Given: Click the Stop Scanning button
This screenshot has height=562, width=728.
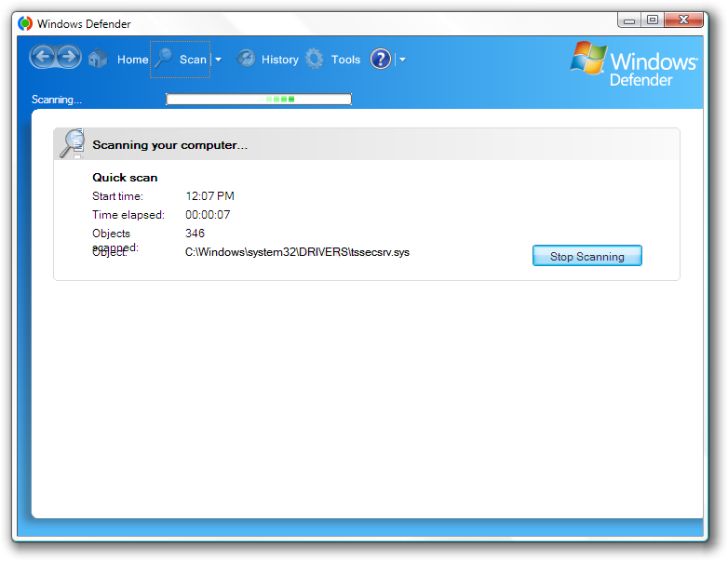Looking at the screenshot, I should tap(586, 256).
